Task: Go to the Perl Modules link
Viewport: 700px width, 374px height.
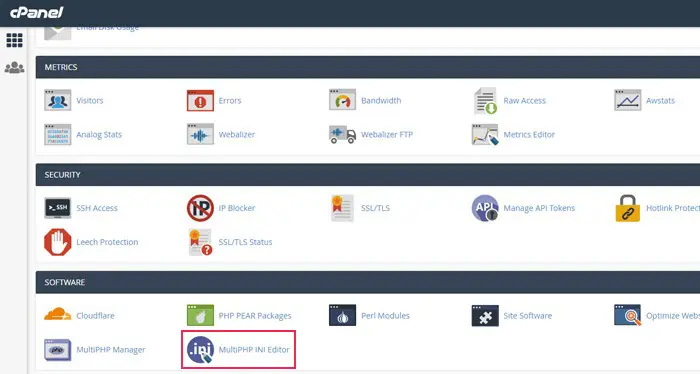Action: pyautogui.click(x=385, y=316)
